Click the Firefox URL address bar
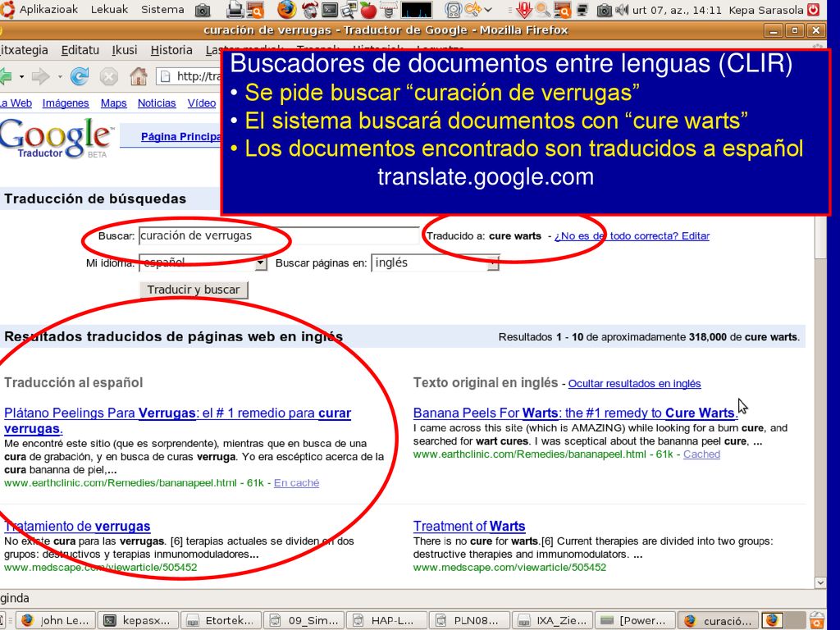840x630 pixels. (x=189, y=76)
